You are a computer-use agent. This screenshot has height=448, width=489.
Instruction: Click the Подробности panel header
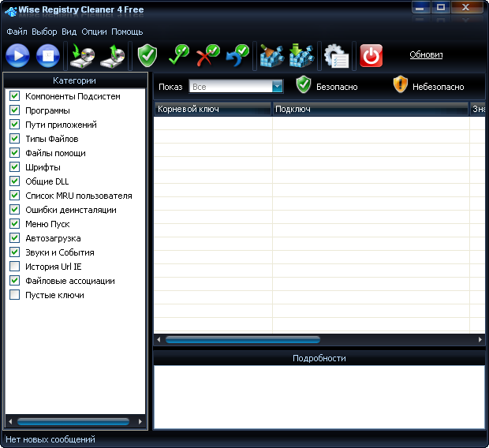(x=319, y=358)
